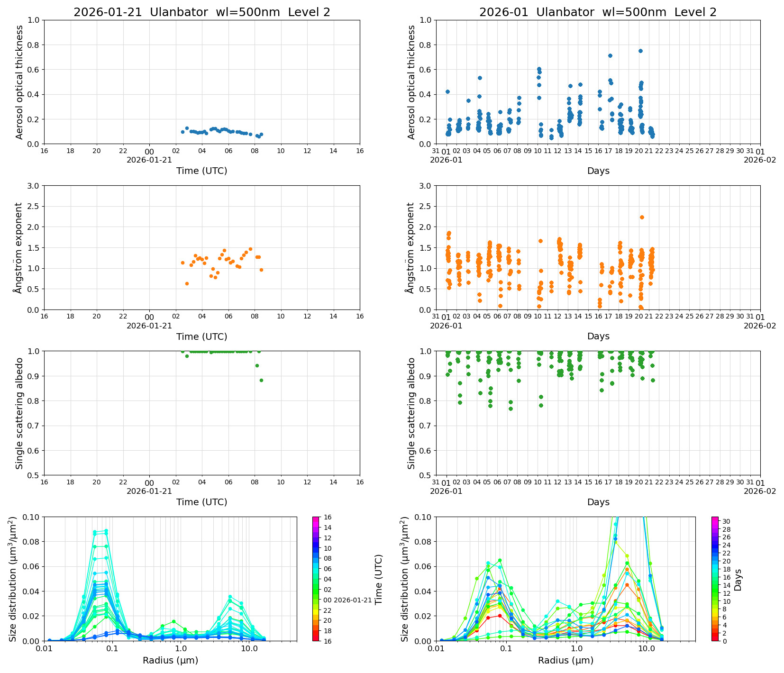This screenshot has height=673, width=784.
Task: Click the right plot title for 2026-01
Action: [x=598, y=12]
